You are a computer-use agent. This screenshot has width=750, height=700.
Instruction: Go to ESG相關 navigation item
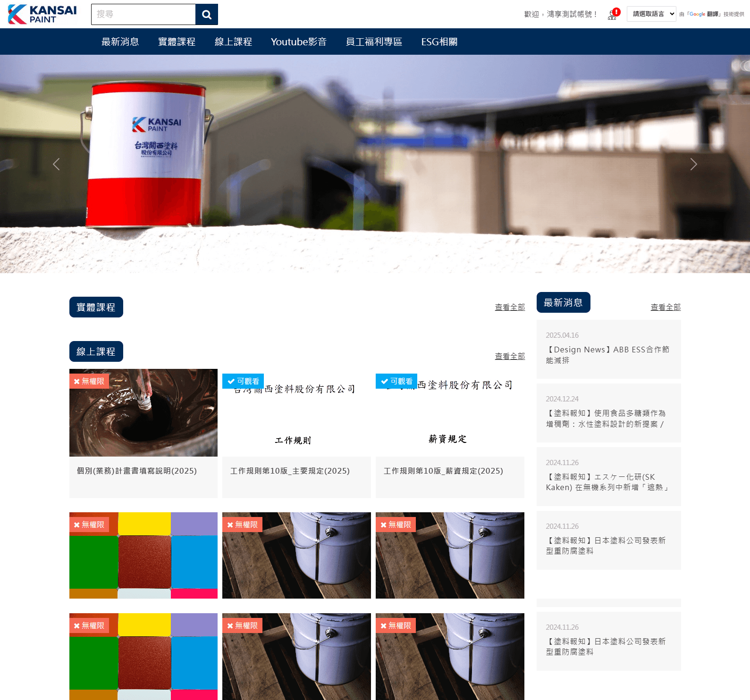pos(439,42)
